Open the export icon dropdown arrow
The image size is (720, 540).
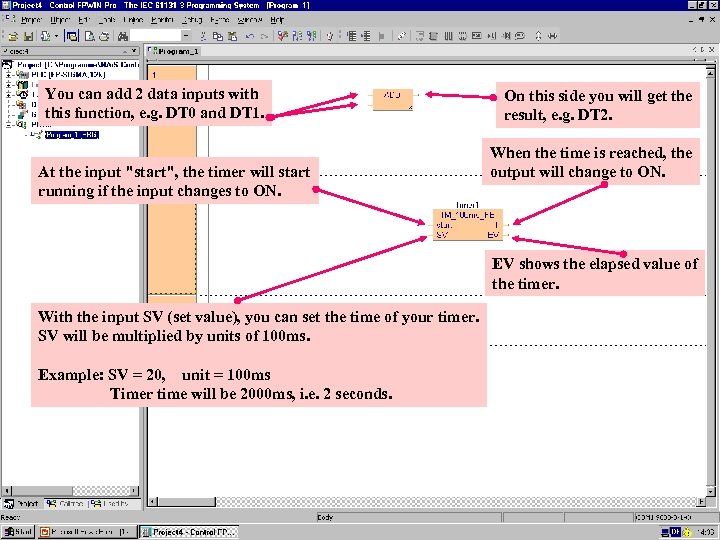56,36
